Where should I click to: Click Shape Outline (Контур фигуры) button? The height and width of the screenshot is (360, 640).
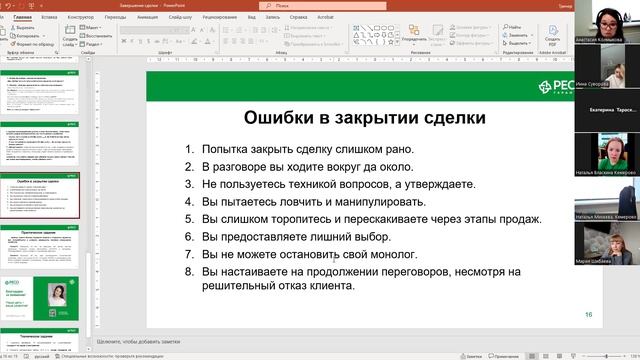469,35
